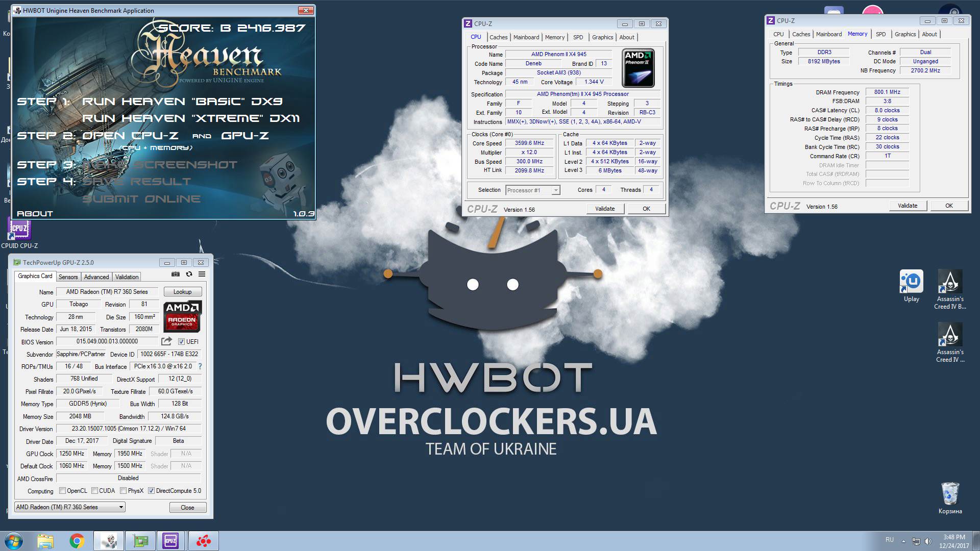Click OK in right CPU-Z Memory window

coord(949,206)
